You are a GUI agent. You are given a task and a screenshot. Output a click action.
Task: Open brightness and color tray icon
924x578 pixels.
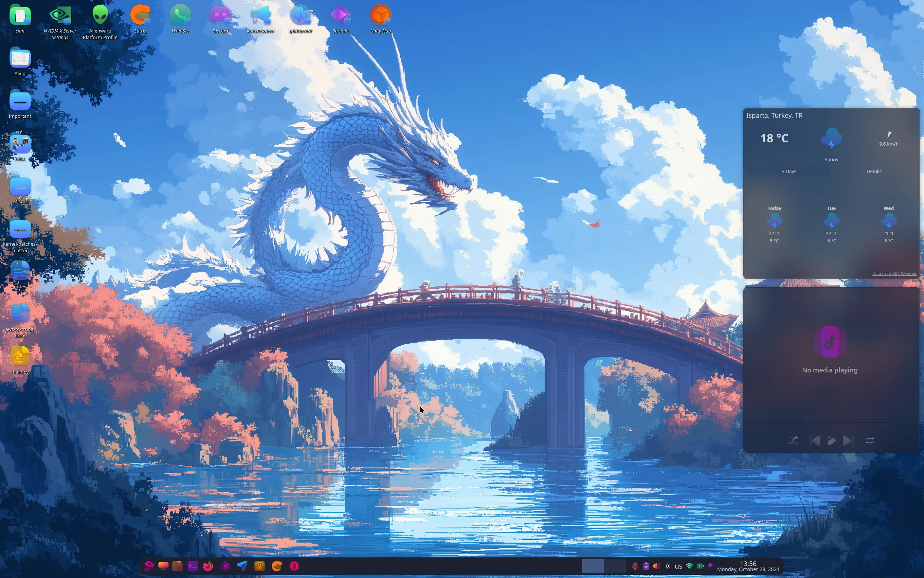point(667,566)
